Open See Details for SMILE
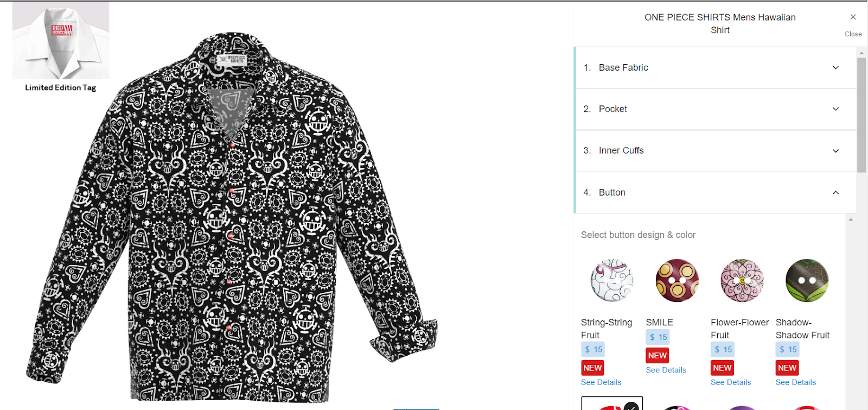Viewport: 868px width, 410px height. click(666, 370)
